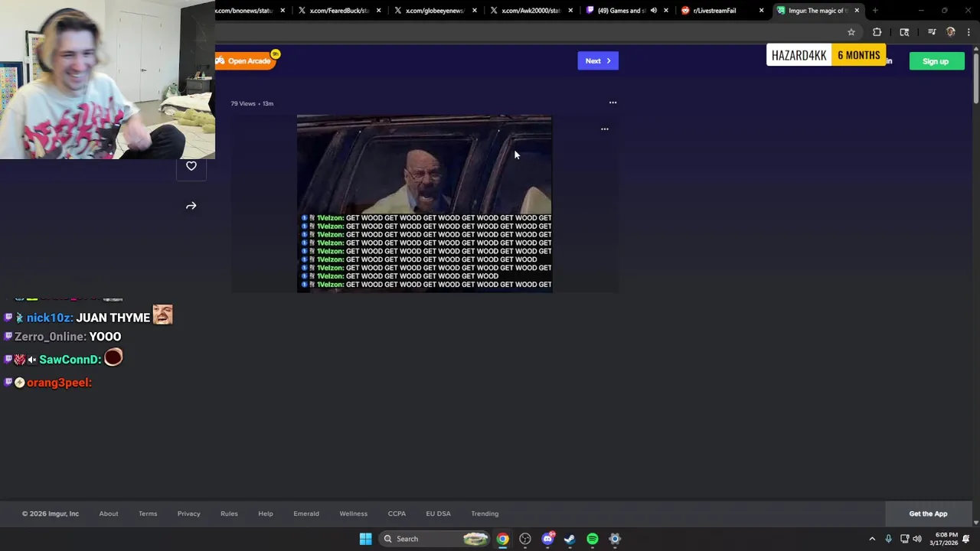Open the Emerald footer link
The width and height of the screenshot is (980, 551).
(306, 514)
